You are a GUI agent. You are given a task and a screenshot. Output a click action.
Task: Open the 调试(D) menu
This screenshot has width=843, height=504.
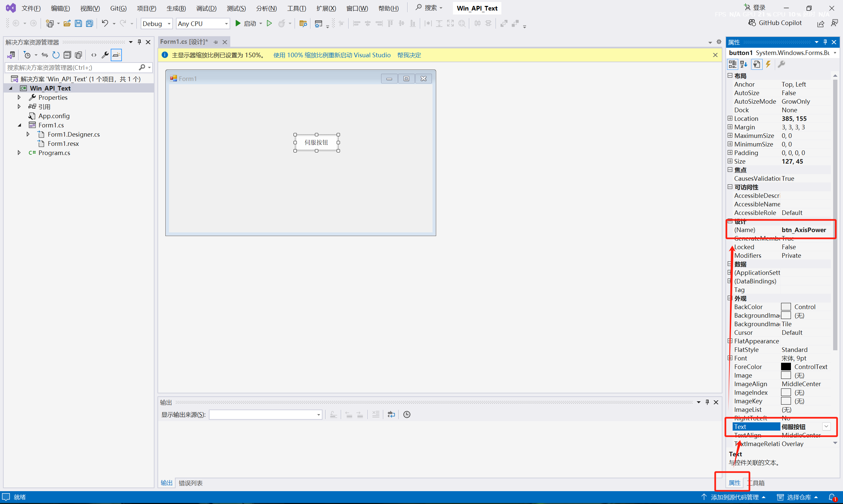[206, 8]
